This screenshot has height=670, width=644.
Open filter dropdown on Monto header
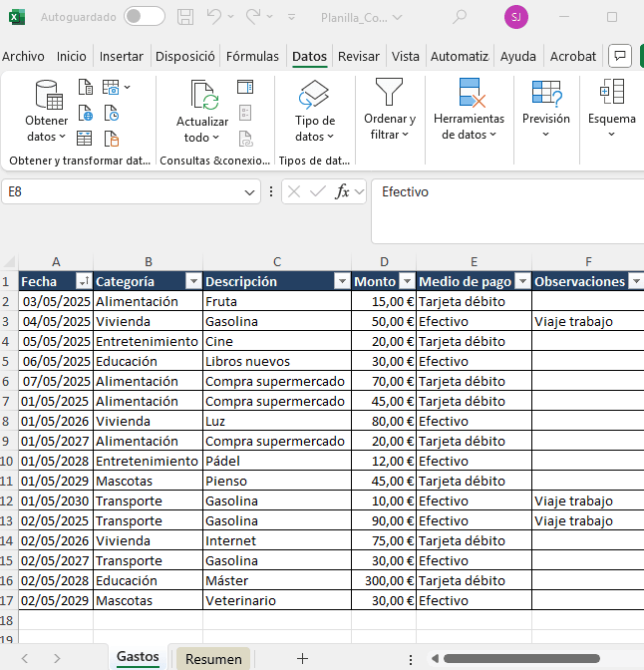406,282
